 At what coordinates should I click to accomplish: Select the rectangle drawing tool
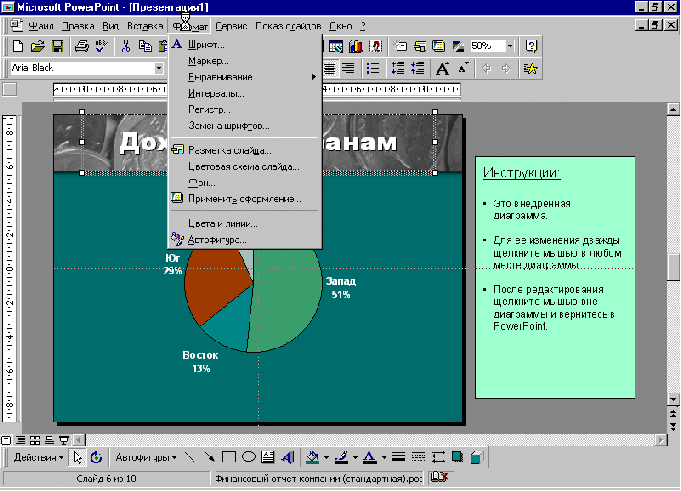pyautogui.click(x=228, y=457)
